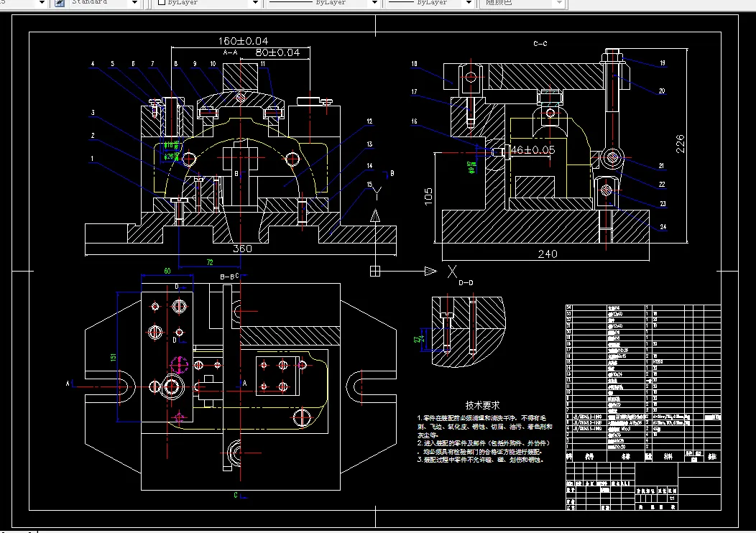Select the 技术要求 heading text

click(482, 405)
